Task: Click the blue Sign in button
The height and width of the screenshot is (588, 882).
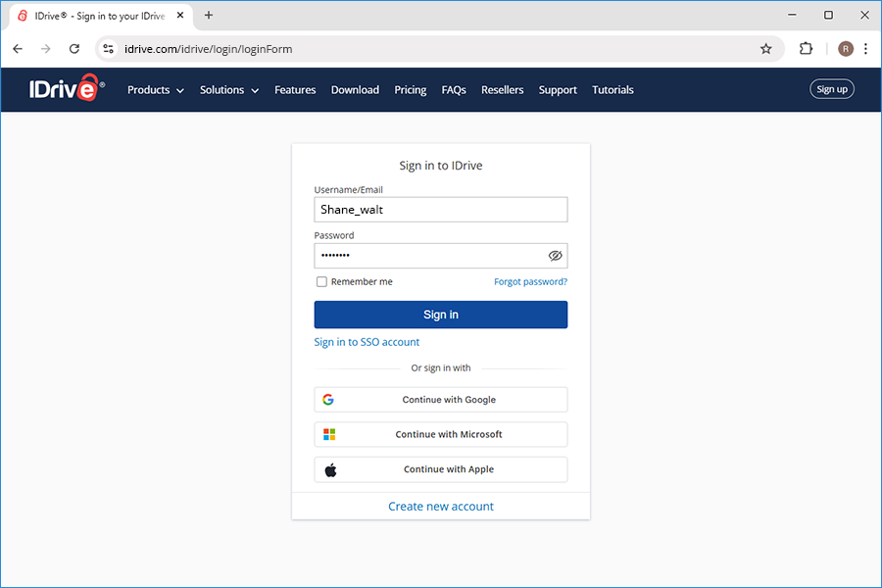Action: point(440,315)
